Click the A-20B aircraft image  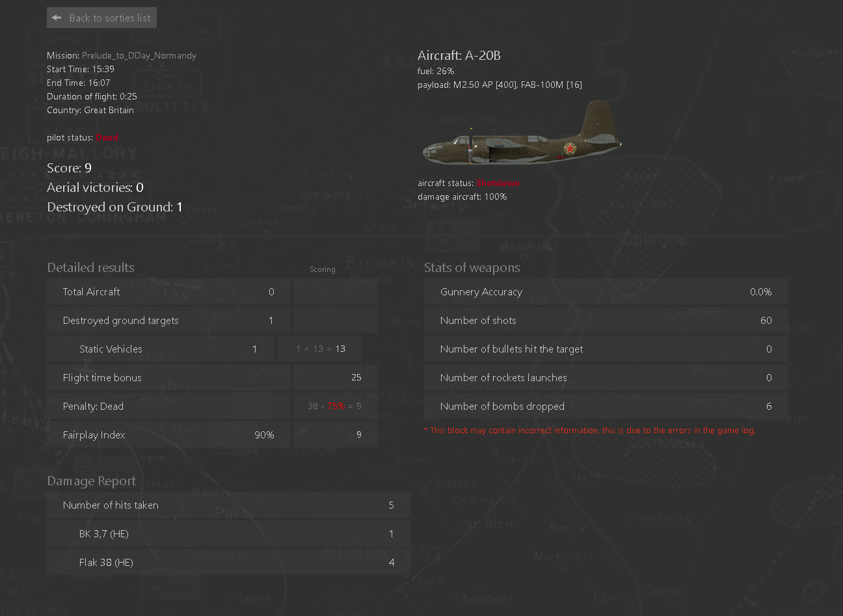coord(521,134)
